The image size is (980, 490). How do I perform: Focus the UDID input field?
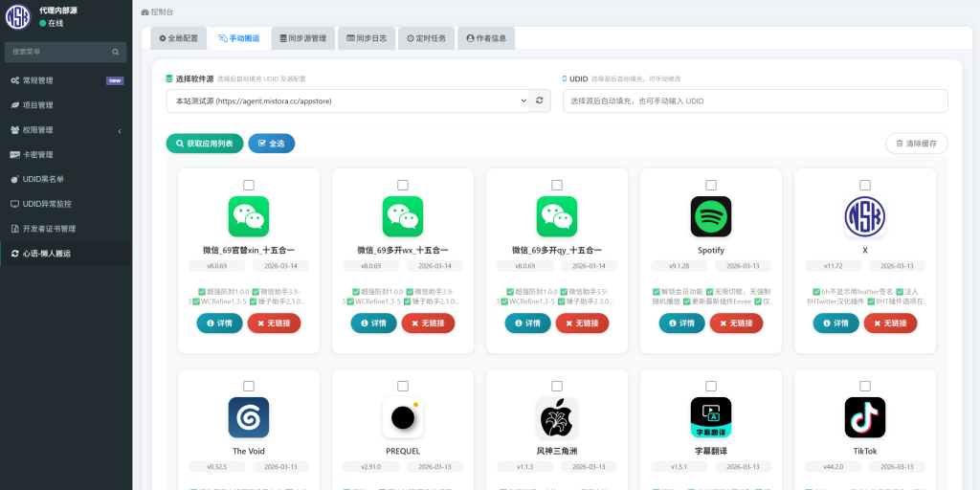pyautogui.click(x=755, y=100)
